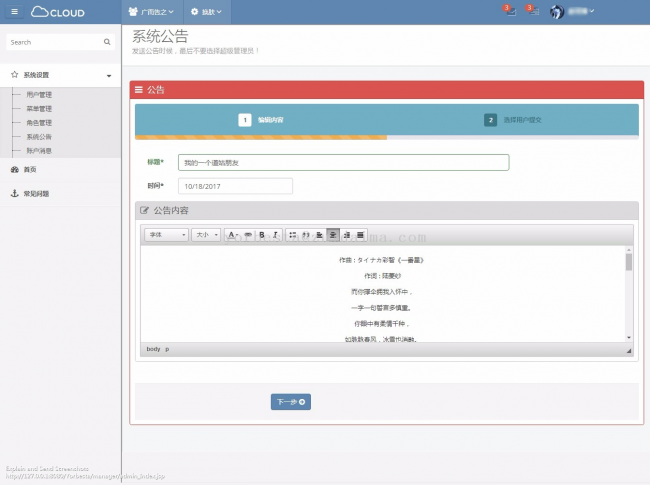This screenshot has width=650, height=485.
Task: Click the bold B icon in editor toolbar
Action: [x=262, y=234]
